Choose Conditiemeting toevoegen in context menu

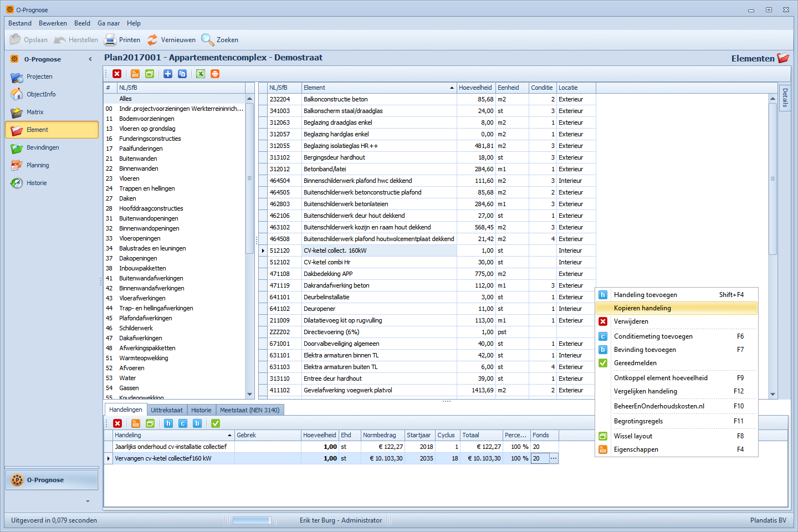677,336
